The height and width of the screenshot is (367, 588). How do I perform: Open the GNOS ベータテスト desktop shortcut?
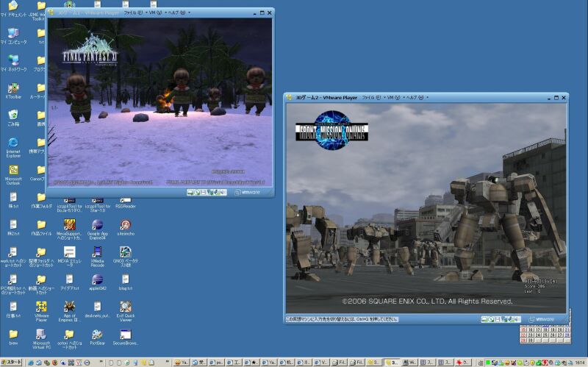click(126, 257)
